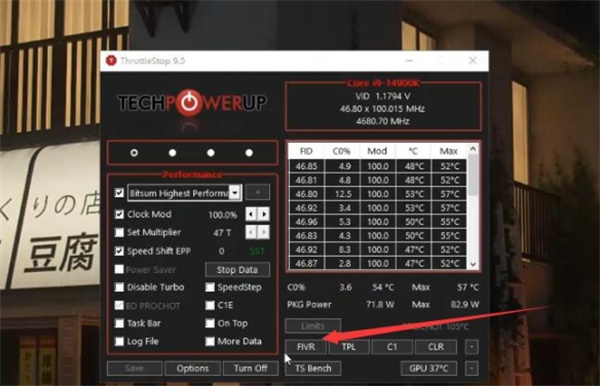Click the Speed Shift EPP value field

pyautogui.click(x=222, y=251)
